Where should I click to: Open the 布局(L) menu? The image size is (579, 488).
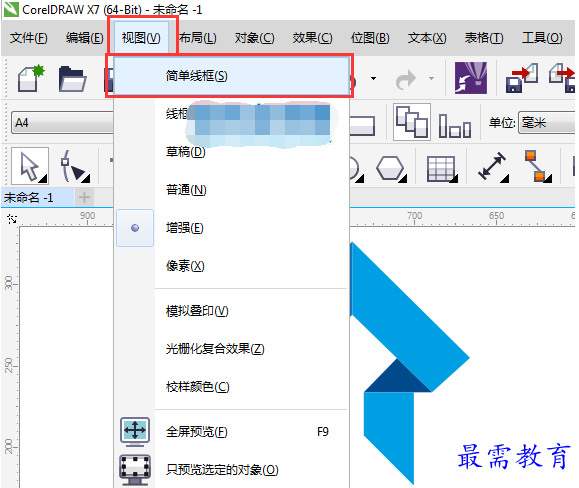(198, 38)
